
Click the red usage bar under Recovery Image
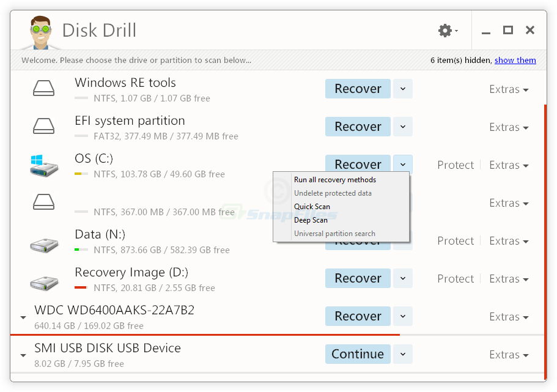[81, 286]
